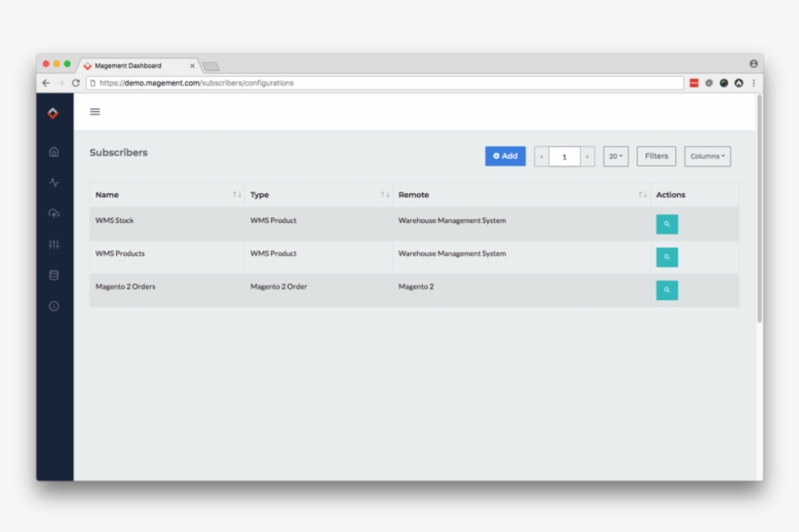Select the Magement Dashboard browser tab
799x532 pixels.
[138, 65]
